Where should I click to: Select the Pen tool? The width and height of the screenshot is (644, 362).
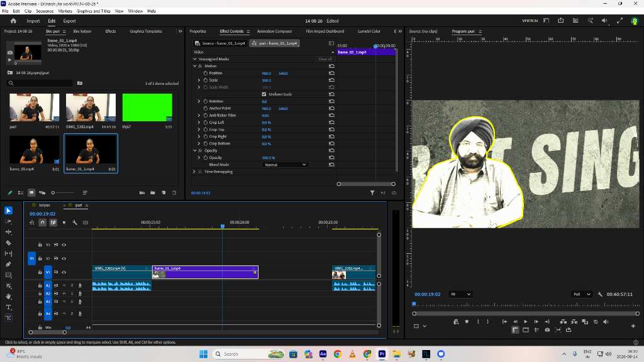[8, 265]
